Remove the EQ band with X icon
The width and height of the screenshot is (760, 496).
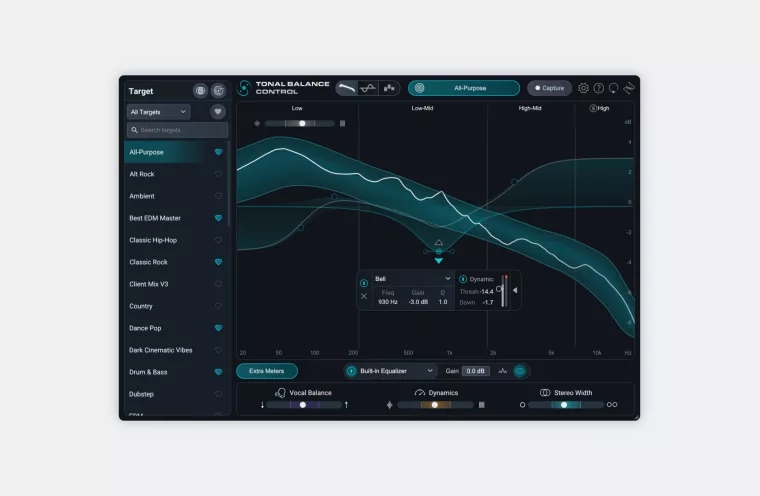pyautogui.click(x=364, y=296)
